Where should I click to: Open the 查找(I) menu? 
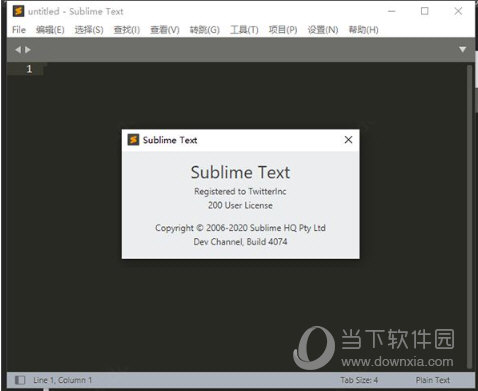[127, 30]
